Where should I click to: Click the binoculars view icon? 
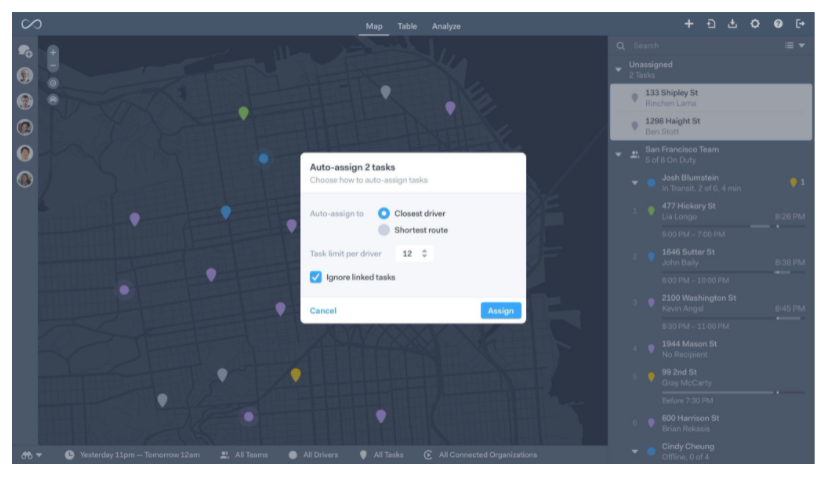27,455
